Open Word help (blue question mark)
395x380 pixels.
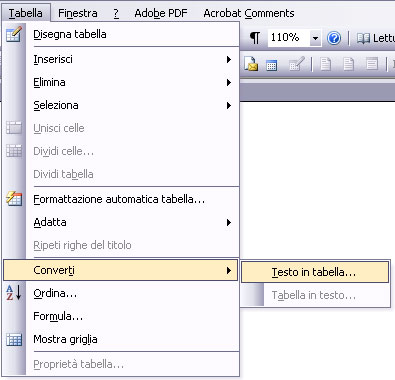334,38
